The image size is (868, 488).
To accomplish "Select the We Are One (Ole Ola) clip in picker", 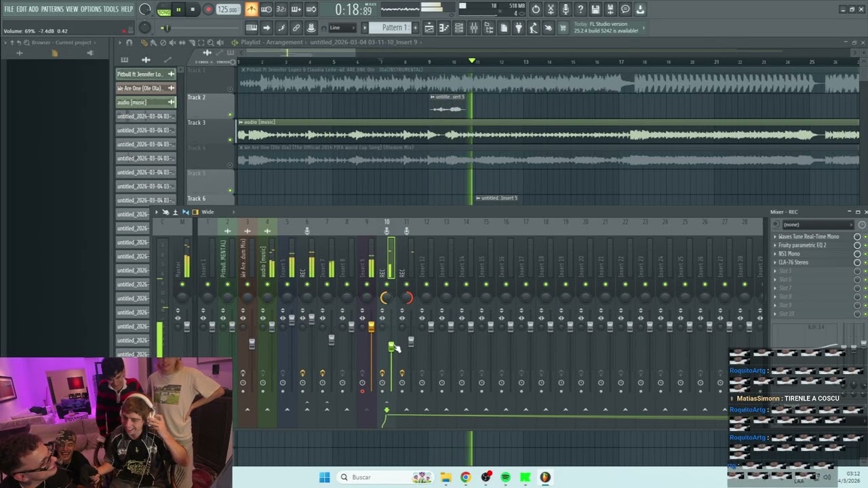I will tap(146, 88).
